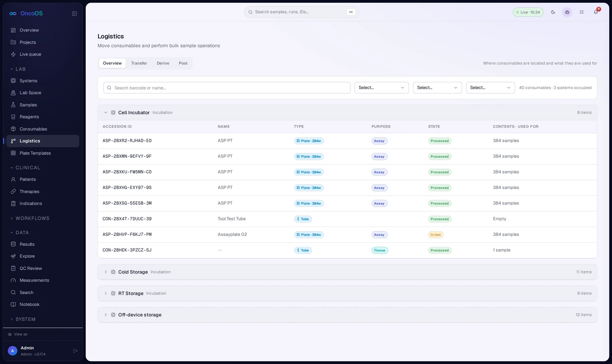The image size is (612, 364).
Task: Go to Patients page
Action: pyautogui.click(x=43, y=179)
